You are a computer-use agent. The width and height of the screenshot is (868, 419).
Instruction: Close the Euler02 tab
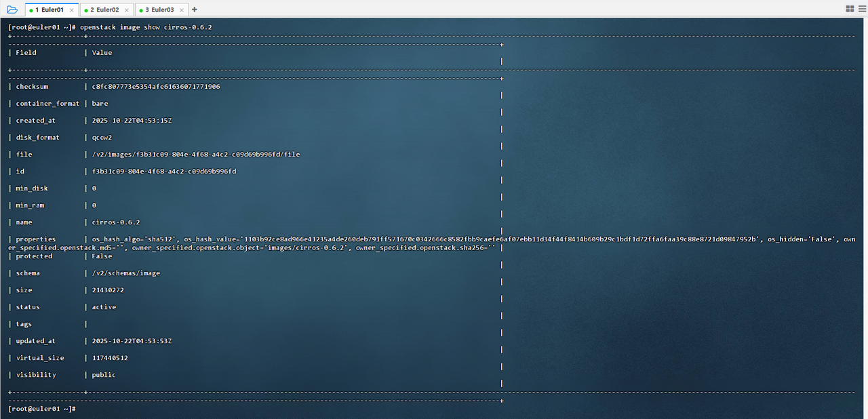(x=127, y=10)
